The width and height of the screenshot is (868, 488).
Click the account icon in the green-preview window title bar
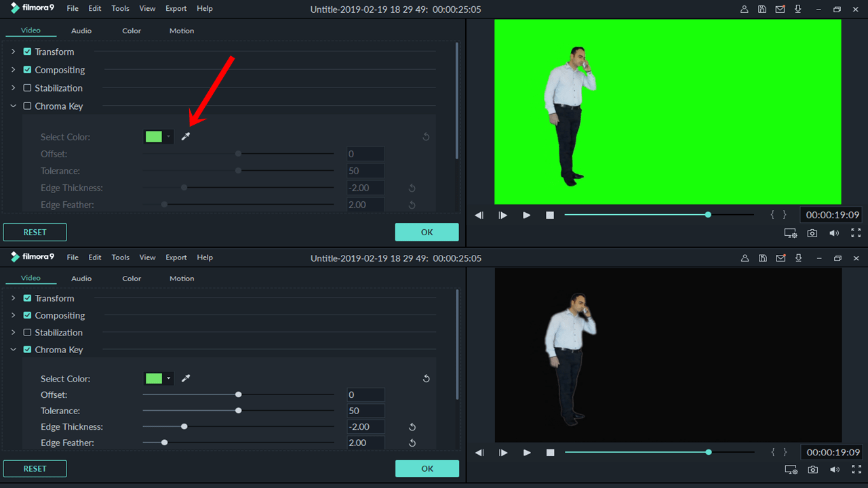(x=745, y=9)
